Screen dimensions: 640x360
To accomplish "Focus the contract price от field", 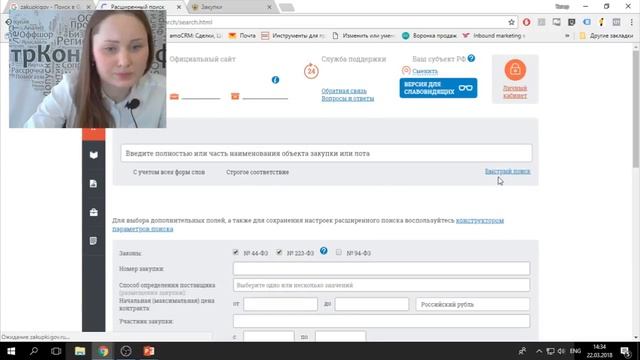I will (x=280, y=304).
